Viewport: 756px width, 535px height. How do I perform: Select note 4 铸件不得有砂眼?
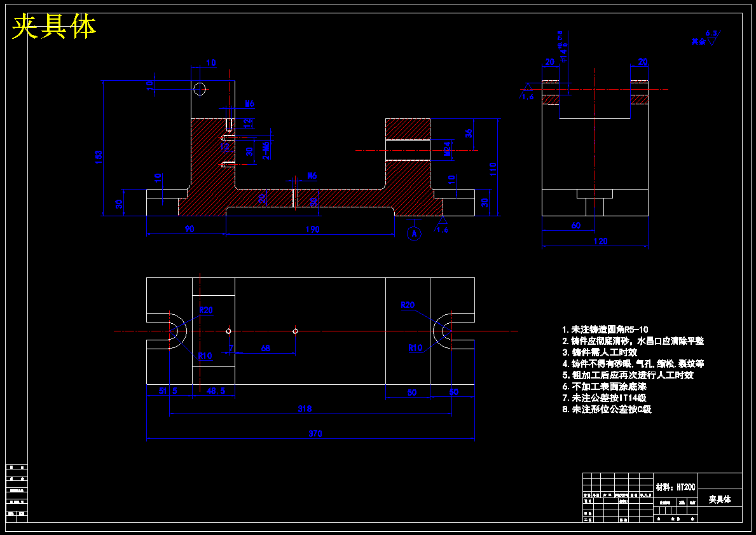tap(633, 364)
